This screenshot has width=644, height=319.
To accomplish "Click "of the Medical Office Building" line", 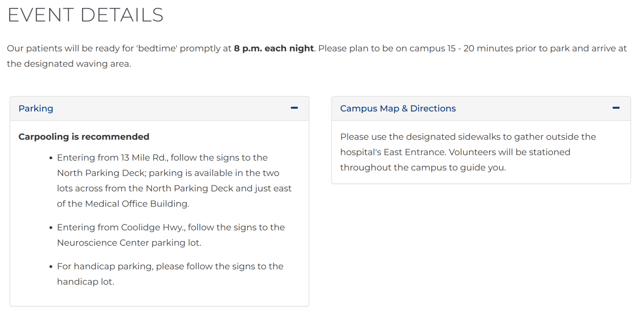I will (x=123, y=204).
